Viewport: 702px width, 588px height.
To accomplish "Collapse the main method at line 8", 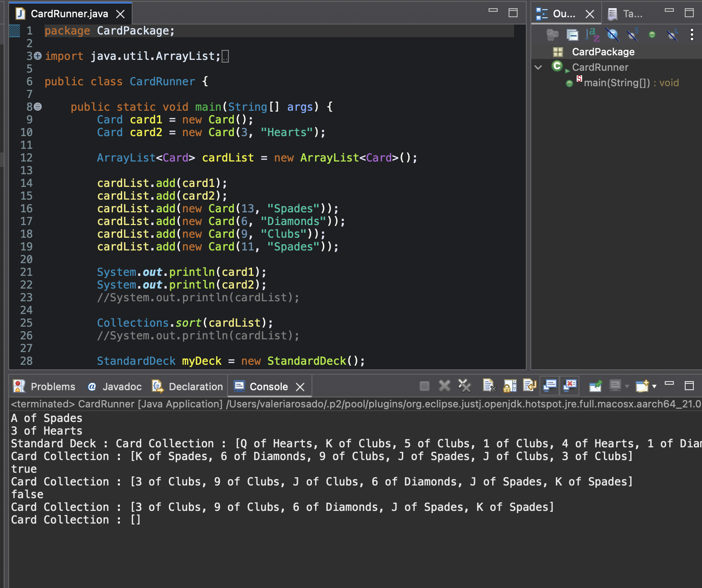I will 38,107.
